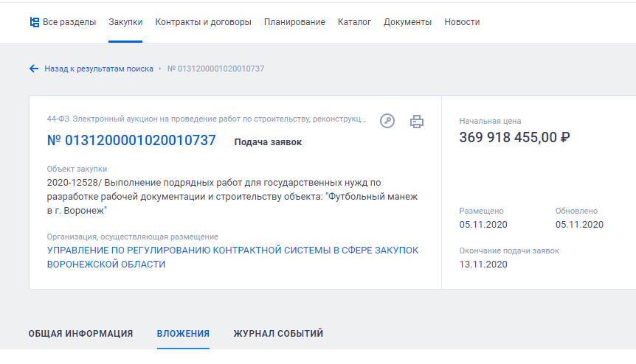
Task: Click Назад к результатам поиска link
Action: click(99, 69)
